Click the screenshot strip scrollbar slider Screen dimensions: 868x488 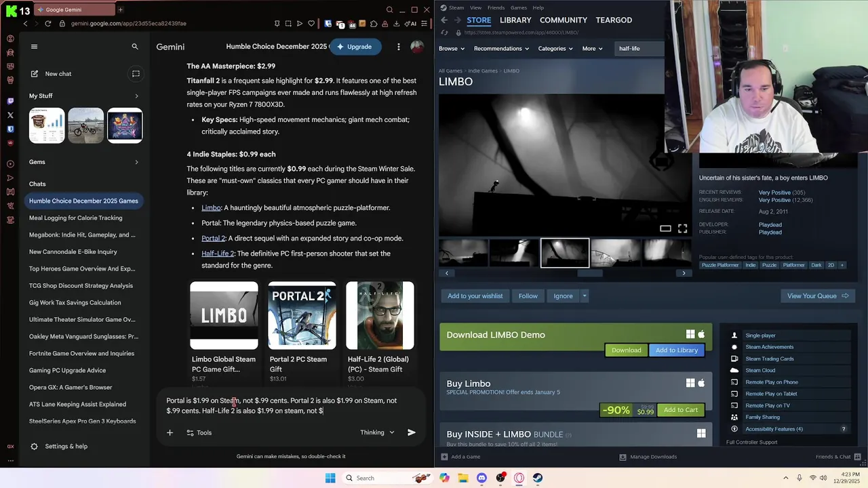coord(590,273)
